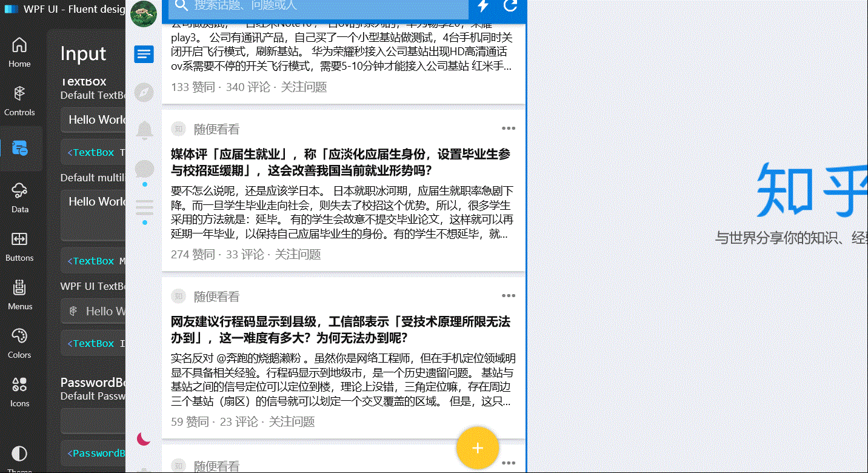Open question title 媒体评「应届生就业」
This screenshot has height=473, width=868.
click(341, 162)
